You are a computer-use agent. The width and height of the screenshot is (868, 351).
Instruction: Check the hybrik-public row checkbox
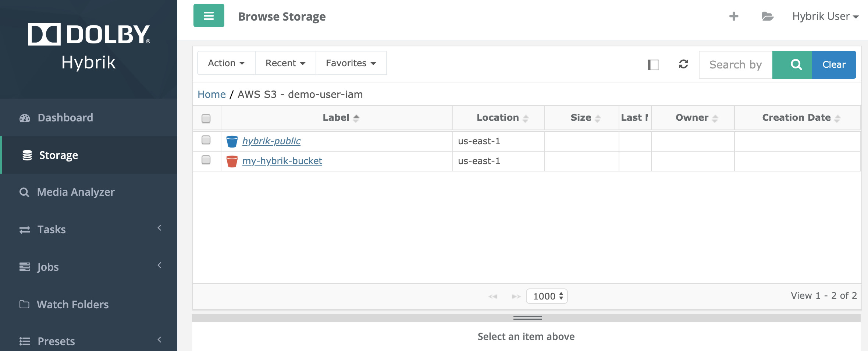pyautogui.click(x=206, y=140)
